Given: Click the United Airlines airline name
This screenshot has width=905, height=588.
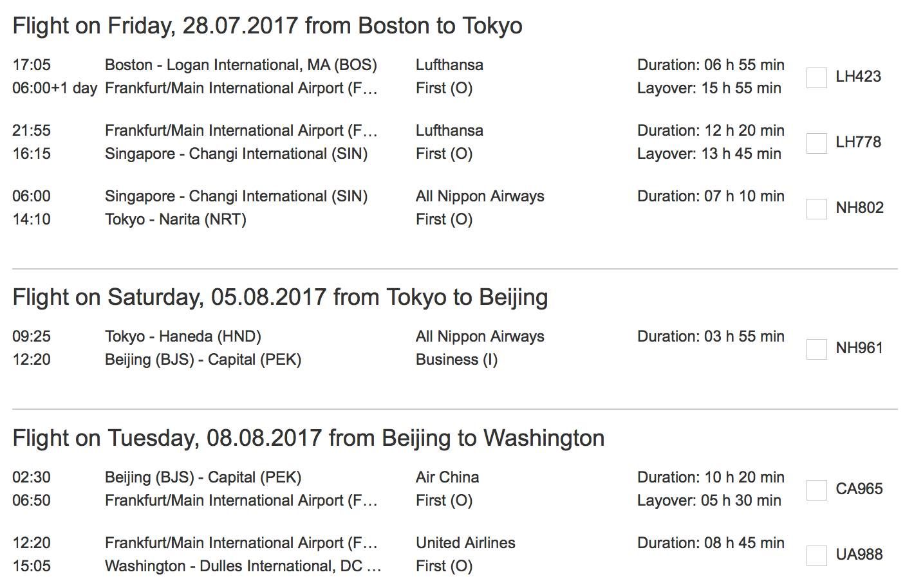Looking at the screenshot, I should coord(465,543).
